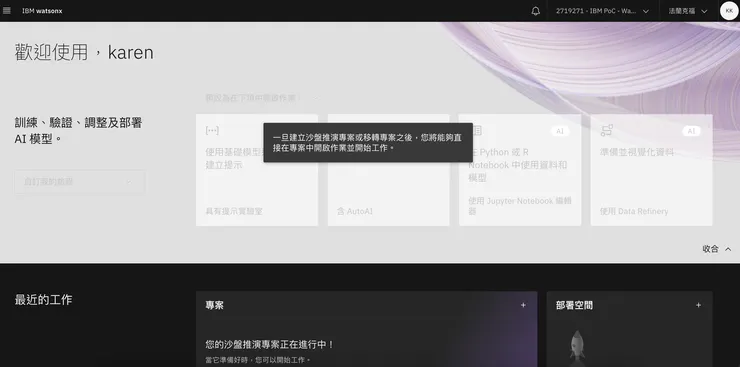Click 當它準備好時，您可以開始工作 text
740x367 pixels.
(258, 360)
